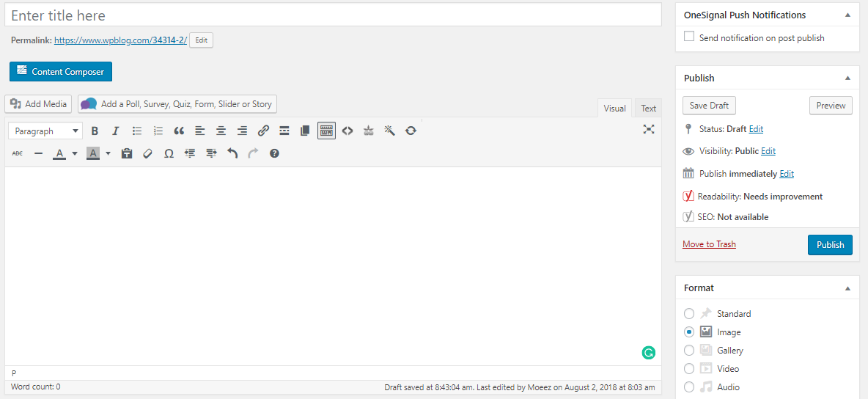868x399 pixels.
Task: Collapse the Publish panel
Action: tap(847, 78)
